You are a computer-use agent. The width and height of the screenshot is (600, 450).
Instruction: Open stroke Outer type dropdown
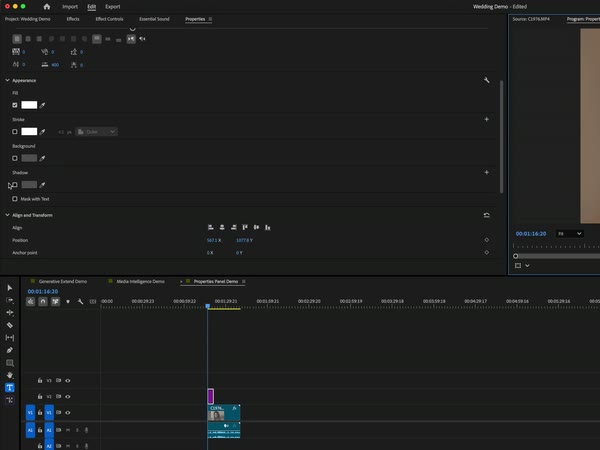click(96, 132)
